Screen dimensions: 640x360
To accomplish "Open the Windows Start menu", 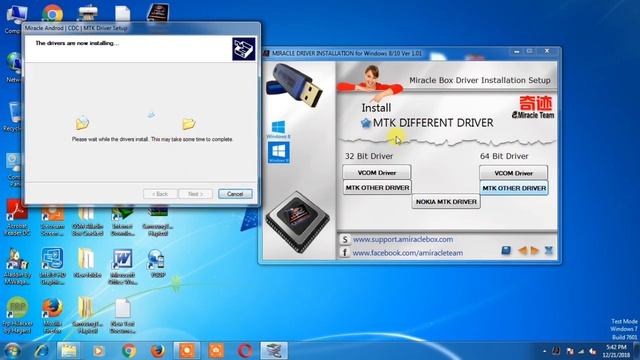I will pyautogui.click(x=12, y=351).
